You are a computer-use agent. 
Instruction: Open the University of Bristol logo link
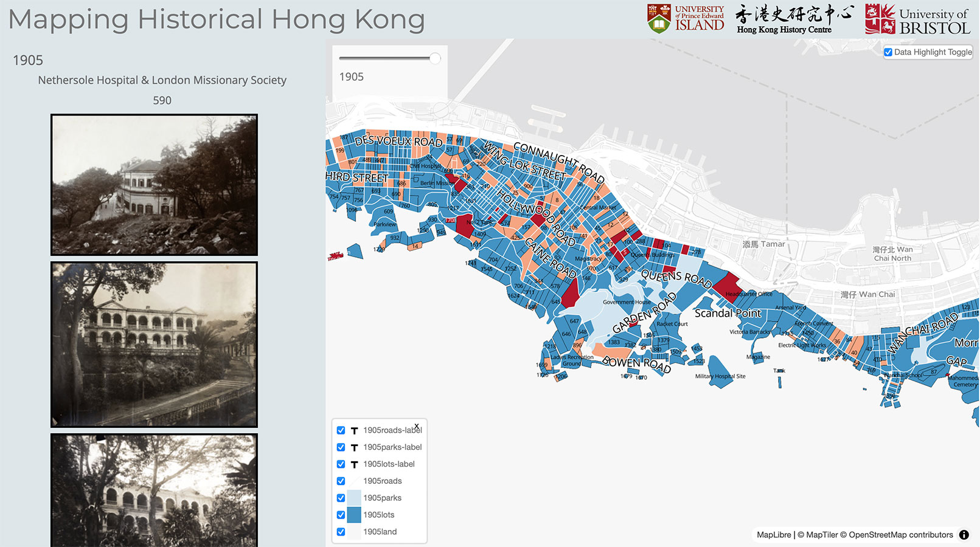(x=917, y=19)
